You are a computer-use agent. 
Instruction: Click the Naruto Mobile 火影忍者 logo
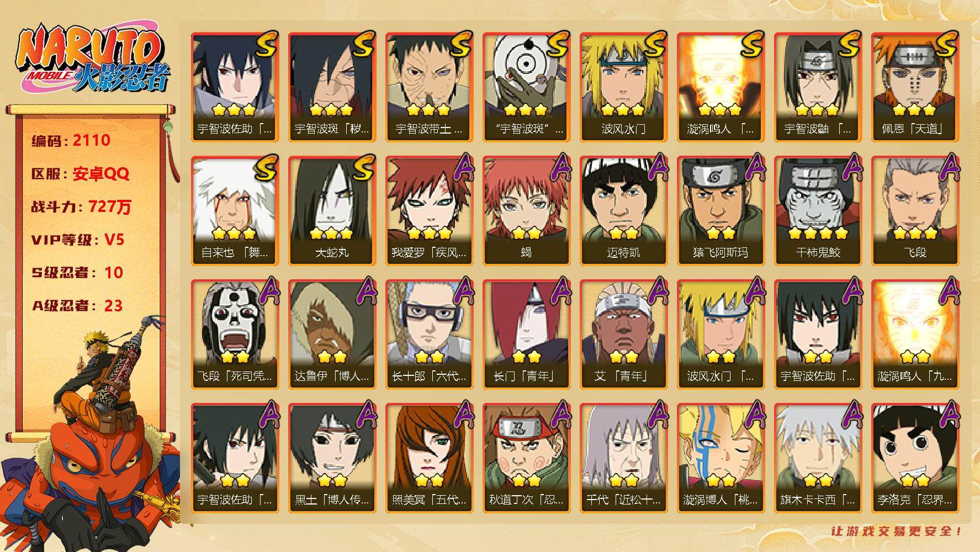click(x=91, y=60)
